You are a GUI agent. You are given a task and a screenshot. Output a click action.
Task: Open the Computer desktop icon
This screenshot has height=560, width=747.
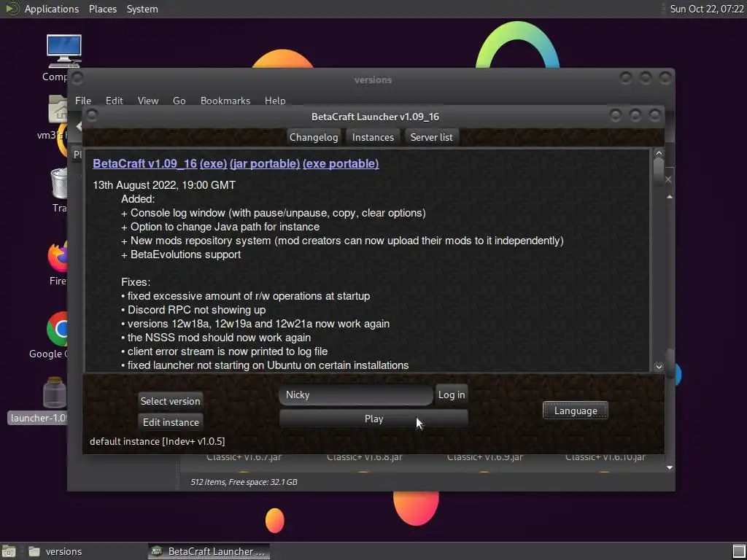pyautogui.click(x=64, y=51)
